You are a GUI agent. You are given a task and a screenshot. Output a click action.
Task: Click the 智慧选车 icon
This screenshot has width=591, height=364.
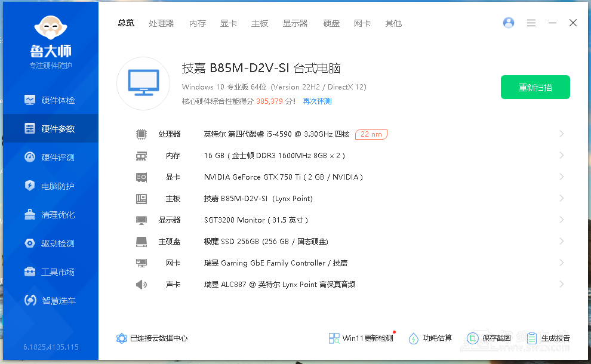click(30, 300)
